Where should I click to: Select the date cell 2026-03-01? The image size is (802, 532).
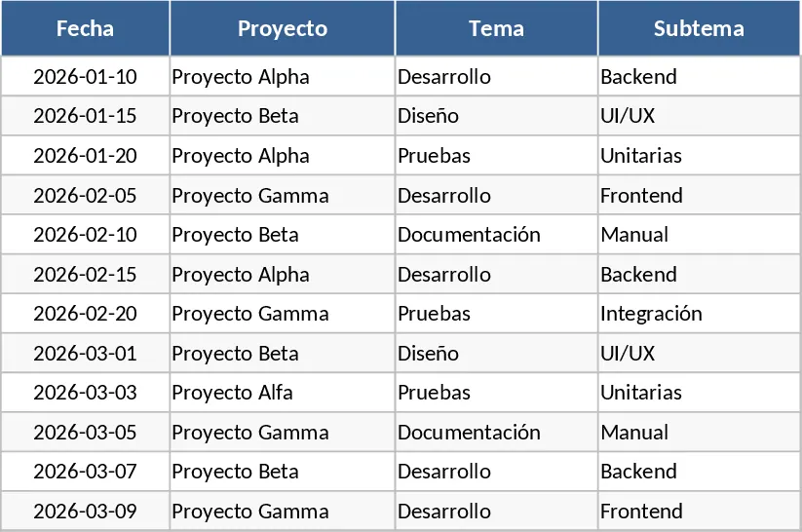[86, 353]
